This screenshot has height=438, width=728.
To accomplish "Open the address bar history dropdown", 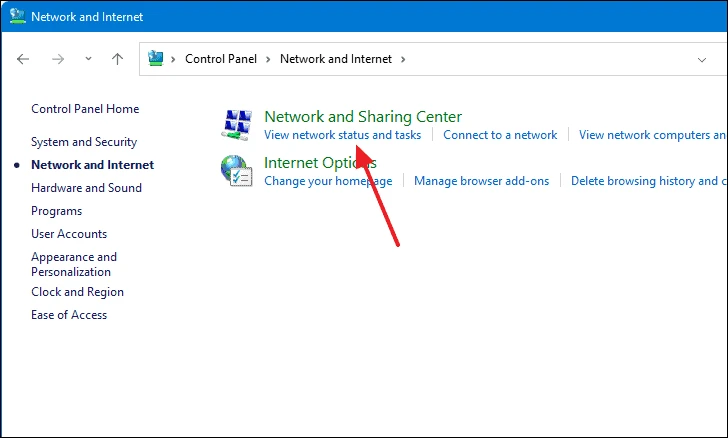I will pos(702,60).
